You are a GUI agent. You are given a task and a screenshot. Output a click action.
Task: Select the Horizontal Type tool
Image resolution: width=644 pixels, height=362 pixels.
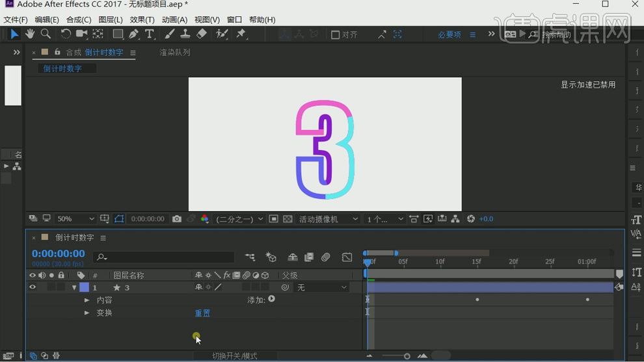150,34
